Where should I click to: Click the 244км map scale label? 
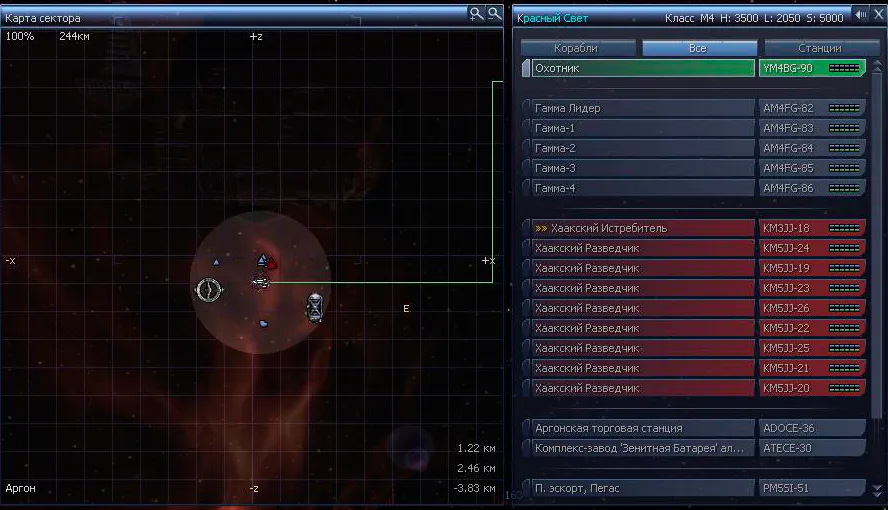coord(74,36)
